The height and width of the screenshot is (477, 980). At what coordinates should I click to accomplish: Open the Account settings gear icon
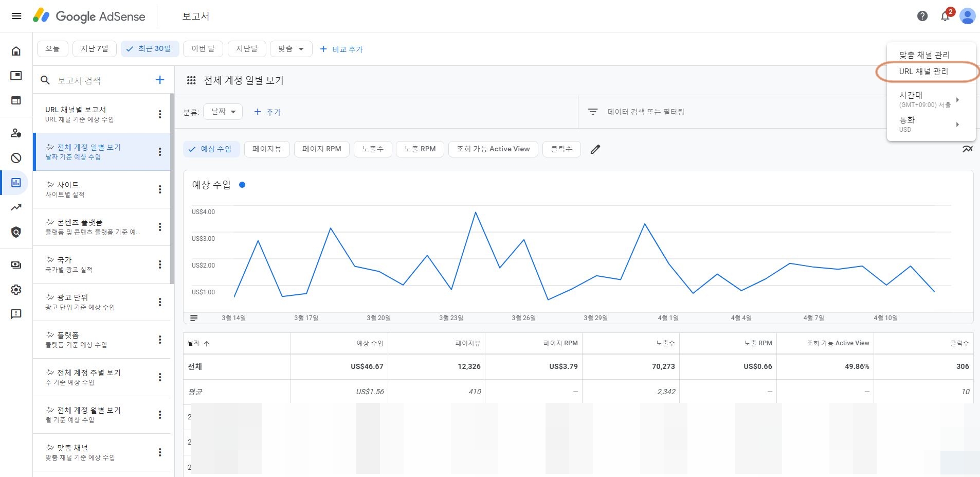coord(16,290)
